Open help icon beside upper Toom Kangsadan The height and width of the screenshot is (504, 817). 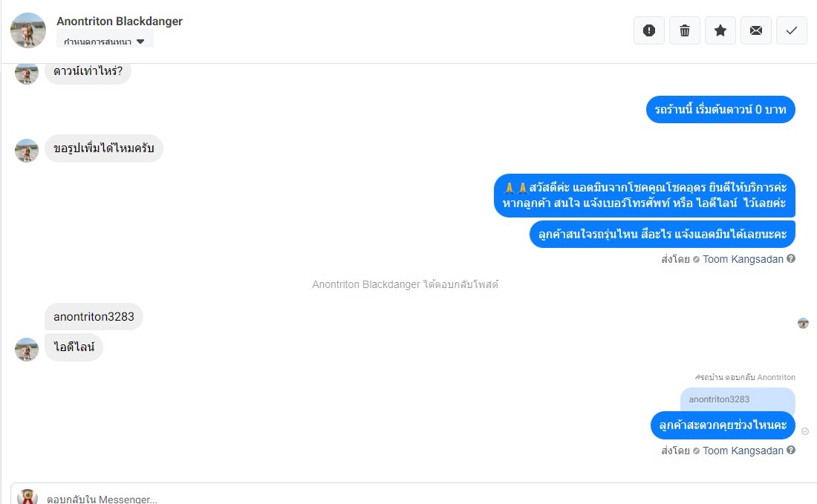791,259
